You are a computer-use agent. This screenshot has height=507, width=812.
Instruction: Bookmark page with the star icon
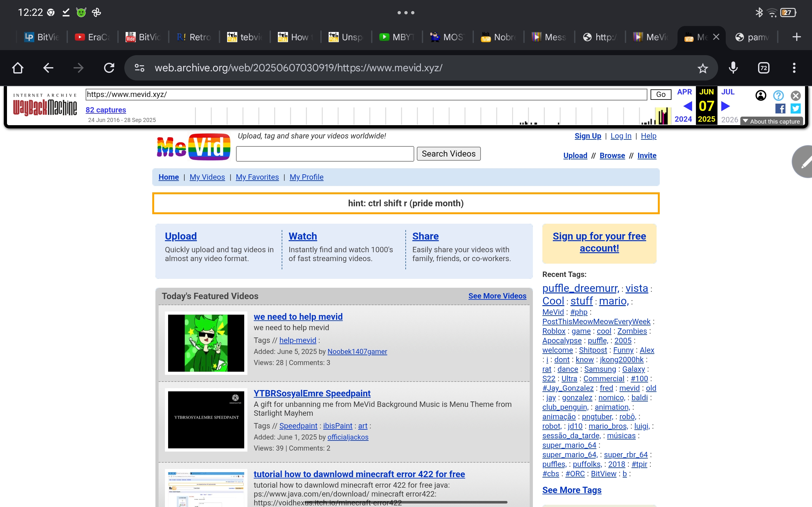pyautogui.click(x=702, y=68)
